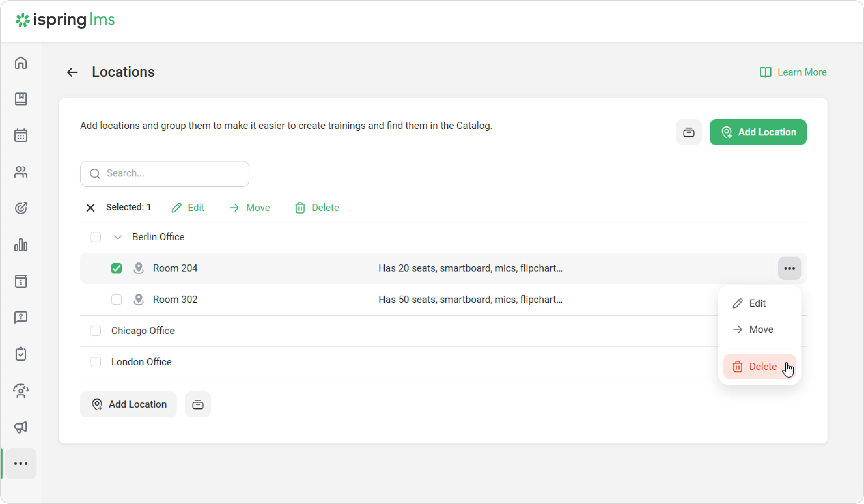The height and width of the screenshot is (504, 864).
Task: Click the megaphone announcements sidebar icon
Action: [x=21, y=427]
